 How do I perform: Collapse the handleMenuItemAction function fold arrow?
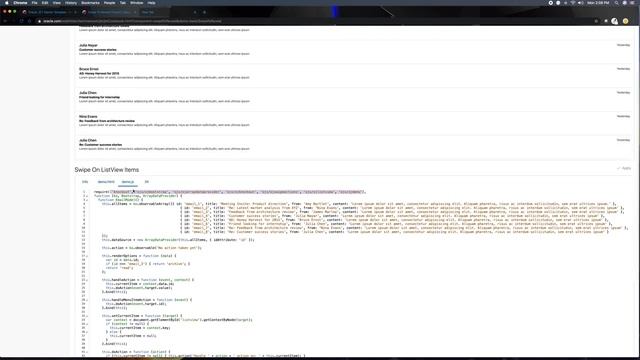87,300
